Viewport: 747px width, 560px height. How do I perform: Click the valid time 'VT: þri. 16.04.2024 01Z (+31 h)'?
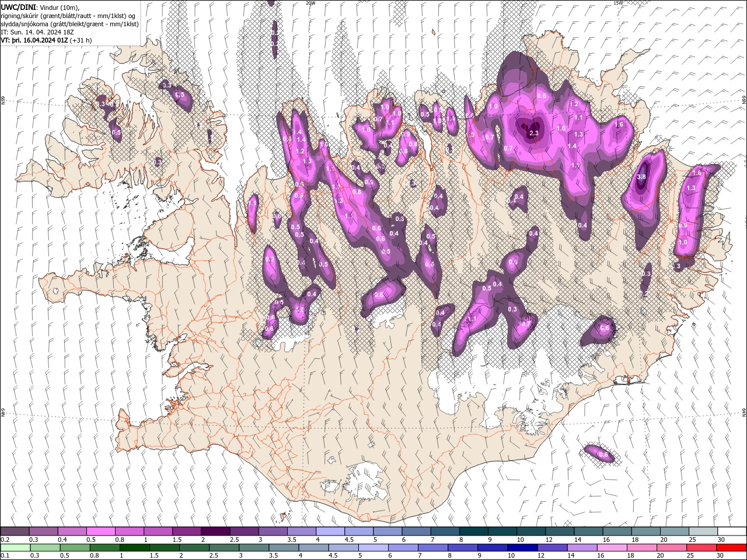pos(46,40)
